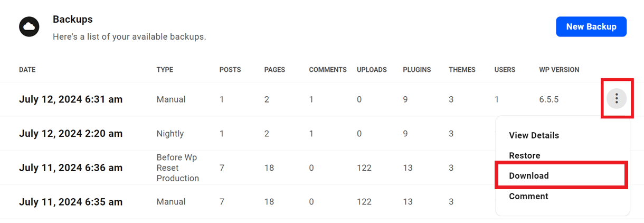Screen dimensions: 644x223
Task: Click the Nightly backup type cell
Action: [x=170, y=134]
